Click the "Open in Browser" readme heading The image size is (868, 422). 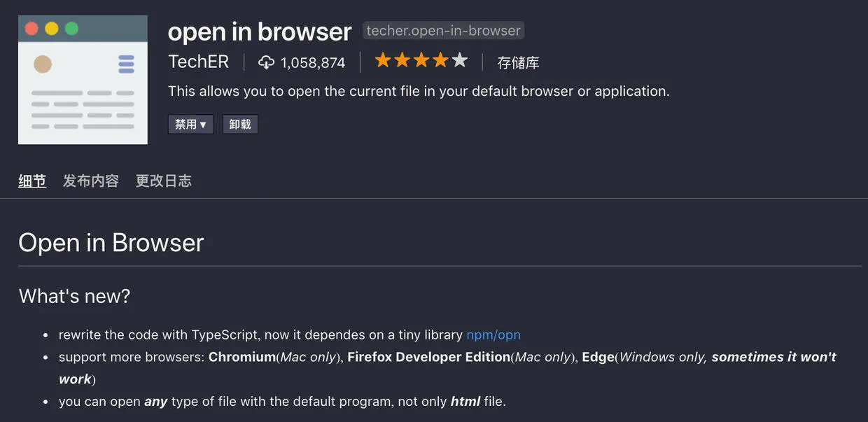coord(111,243)
